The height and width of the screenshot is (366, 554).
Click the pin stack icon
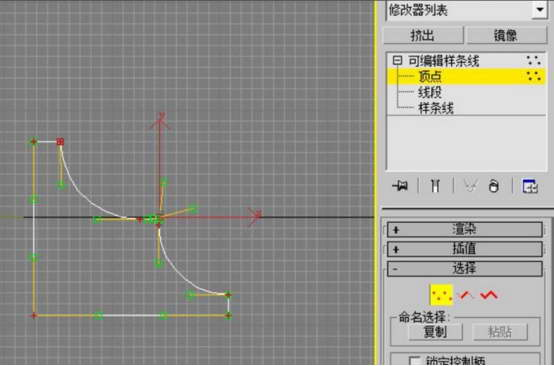(x=400, y=185)
